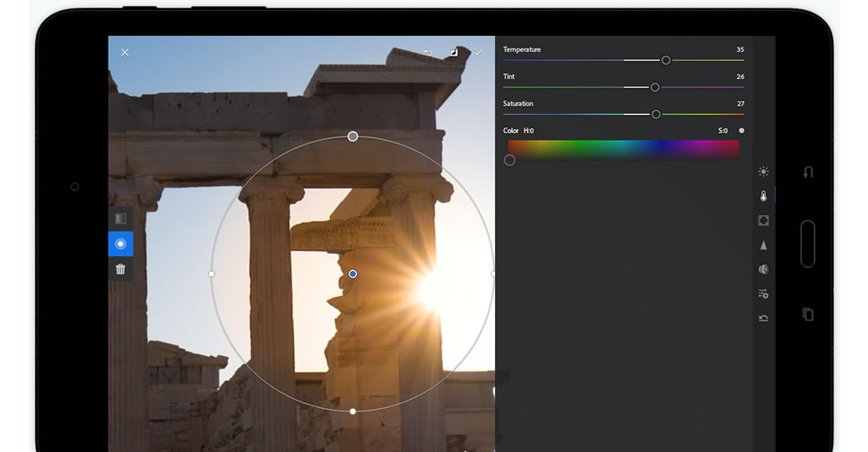The image size is (868, 452).
Task: Tap the tablet's home button
Action: point(808,244)
